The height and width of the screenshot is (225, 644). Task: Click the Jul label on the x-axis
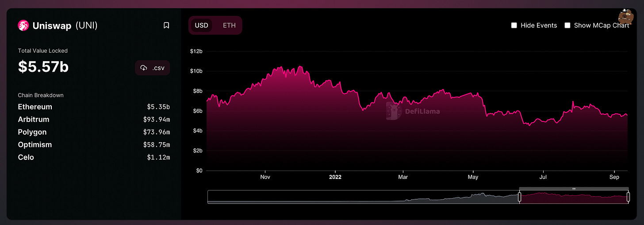tap(543, 177)
